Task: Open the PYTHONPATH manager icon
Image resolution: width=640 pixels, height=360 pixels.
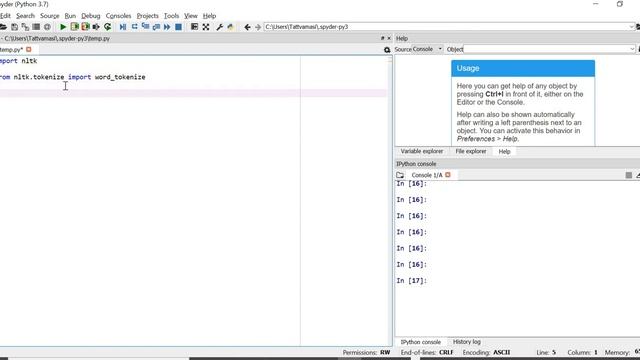Action: click(x=231, y=27)
